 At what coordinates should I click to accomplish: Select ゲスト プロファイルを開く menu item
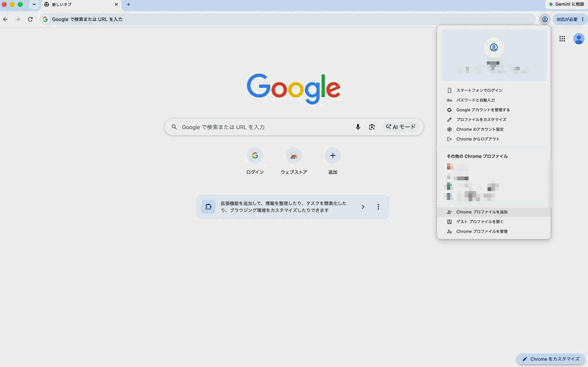pos(494,222)
